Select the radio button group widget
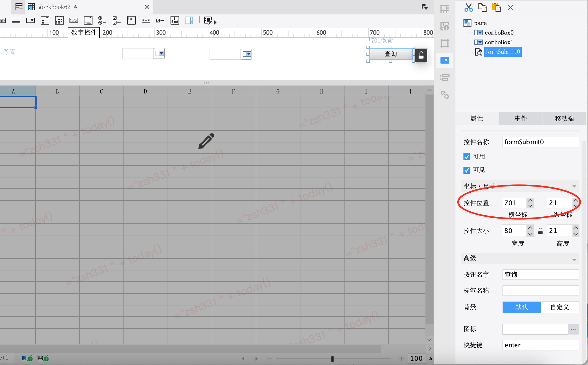 [x=102, y=20]
